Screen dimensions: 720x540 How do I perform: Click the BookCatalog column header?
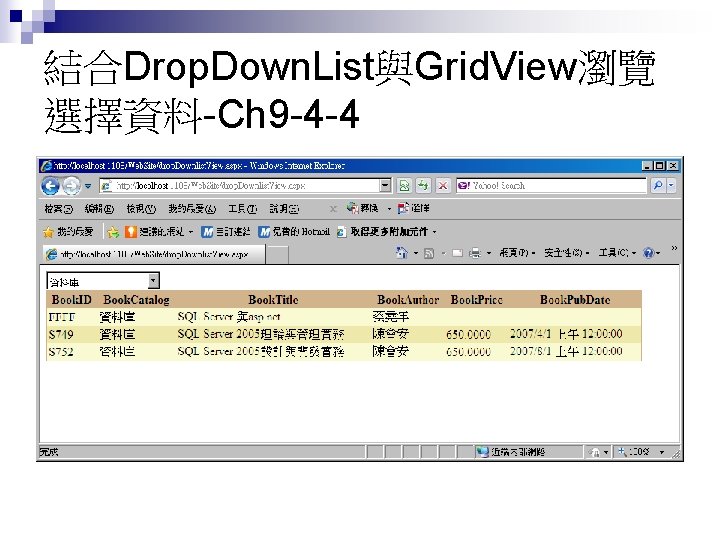coord(136,300)
